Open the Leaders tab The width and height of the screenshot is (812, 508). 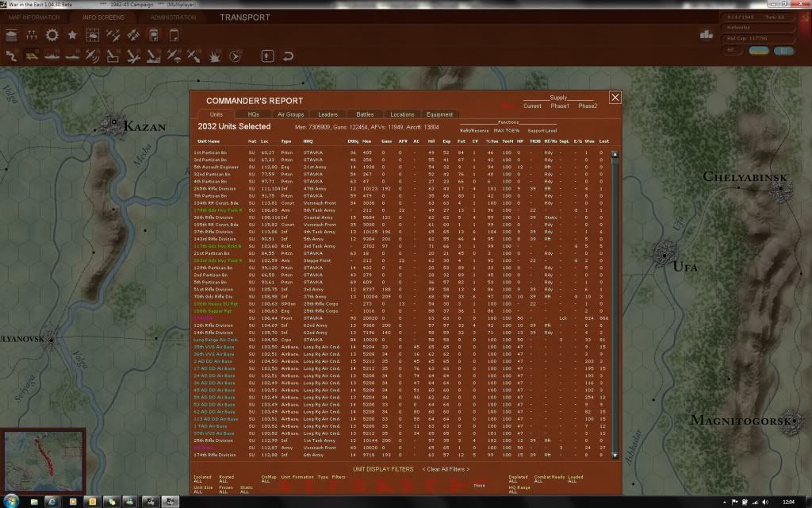(327, 114)
